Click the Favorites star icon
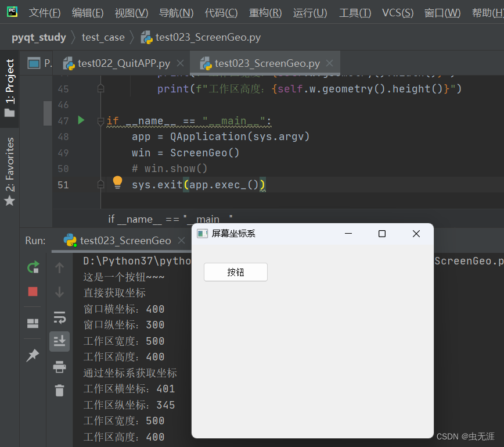This screenshot has width=504, height=447. (x=10, y=201)
